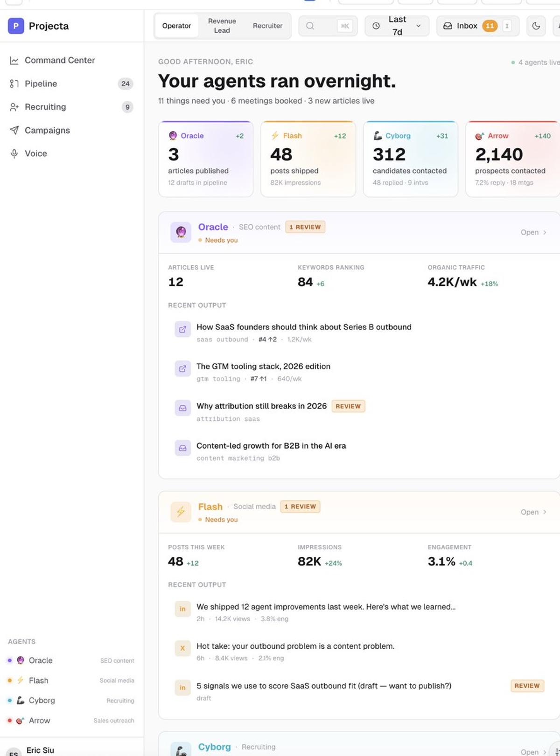
Task: Click inbox icon for Content-led growth article
Action: click(182, 448)
